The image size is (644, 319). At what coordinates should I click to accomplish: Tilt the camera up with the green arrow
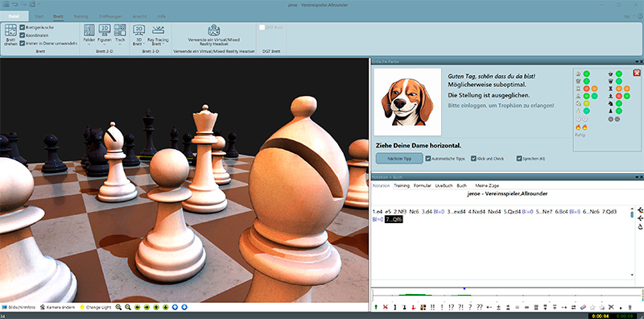pyautogui.click(x=156, y=307)
